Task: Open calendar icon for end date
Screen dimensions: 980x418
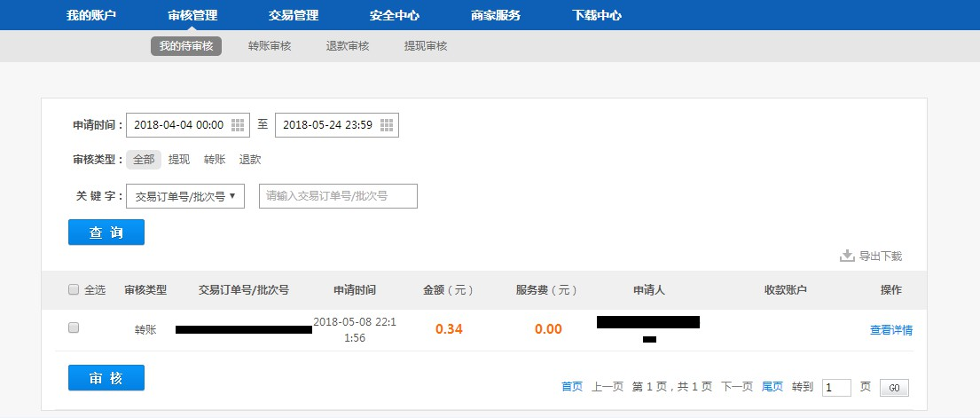Action: pos(387,125)
